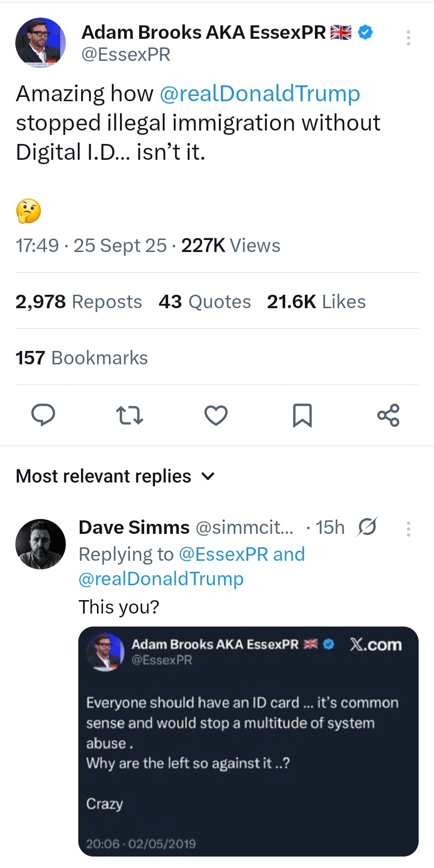Click the blue verified badge
The width and height of the screenshot is (434, 868).
(x=366, y=32)
